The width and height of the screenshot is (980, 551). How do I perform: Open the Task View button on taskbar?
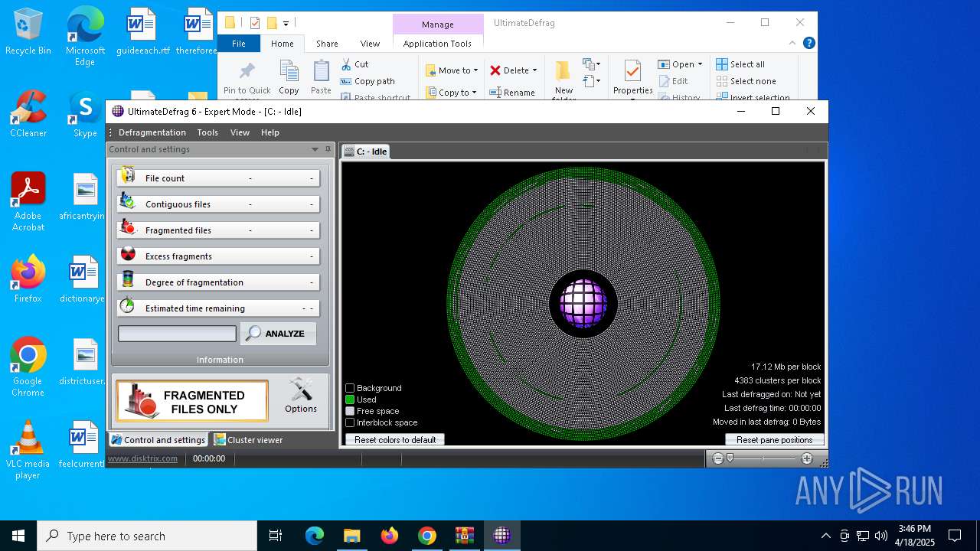[x=276, y=536]
